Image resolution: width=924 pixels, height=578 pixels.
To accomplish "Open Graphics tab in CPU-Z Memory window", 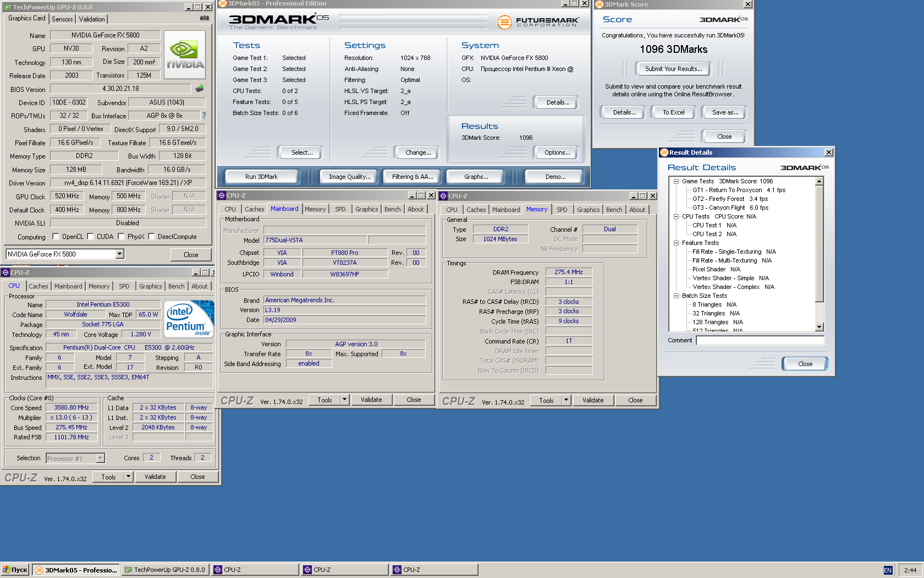I will pyautogui.click(x=588, y=210).
